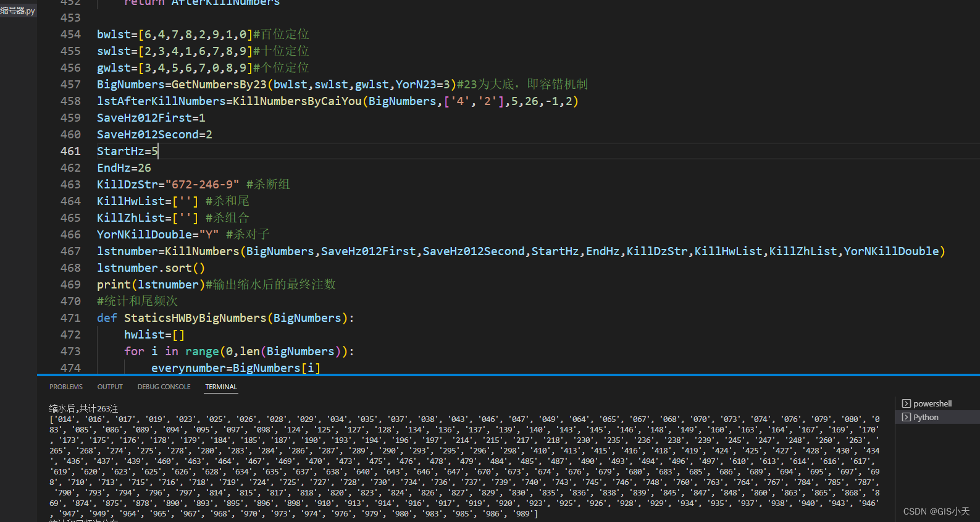Click the 'EndHz=26' code line
This screenshot has width=980, height=522.
124,167
